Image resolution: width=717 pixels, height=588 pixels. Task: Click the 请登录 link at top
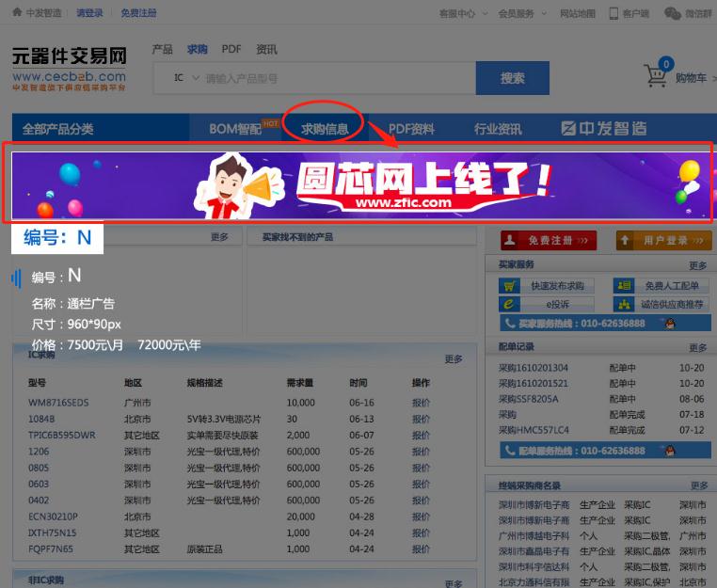tap(89, 13)
